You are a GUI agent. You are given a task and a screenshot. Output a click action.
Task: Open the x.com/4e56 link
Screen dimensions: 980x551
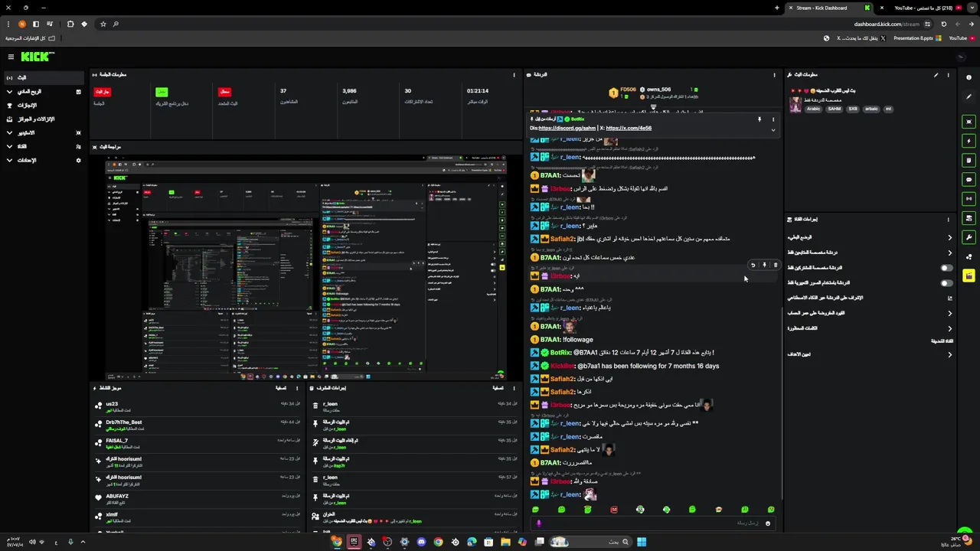(x=629, y=129)
